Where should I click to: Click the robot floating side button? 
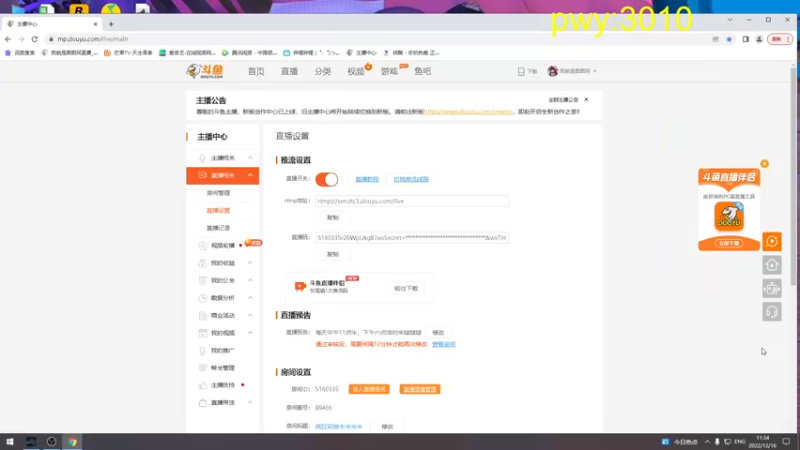(772, 288)
